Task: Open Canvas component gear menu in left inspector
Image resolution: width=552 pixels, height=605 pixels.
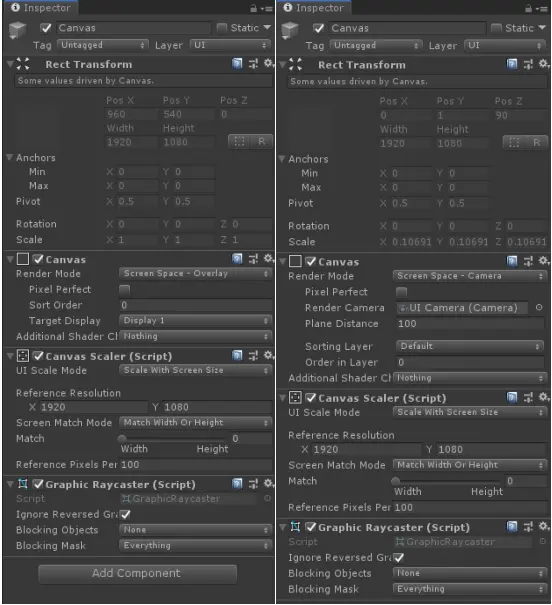Action: tap(268, 259)
